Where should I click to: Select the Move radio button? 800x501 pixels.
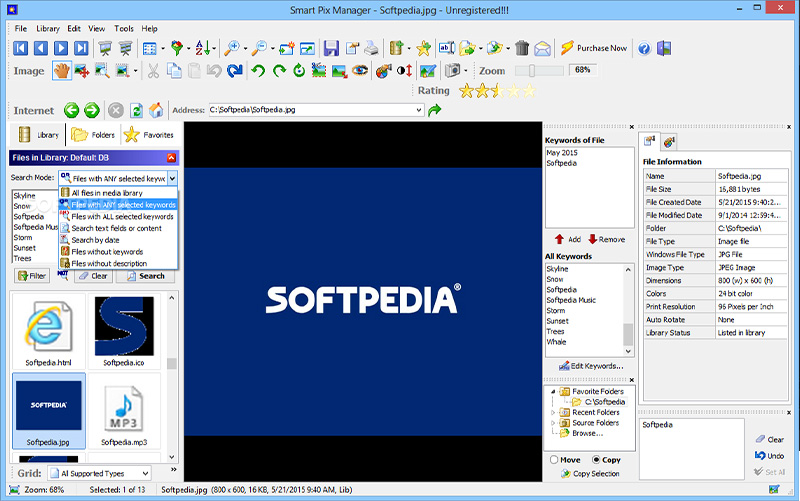(554, 460)
